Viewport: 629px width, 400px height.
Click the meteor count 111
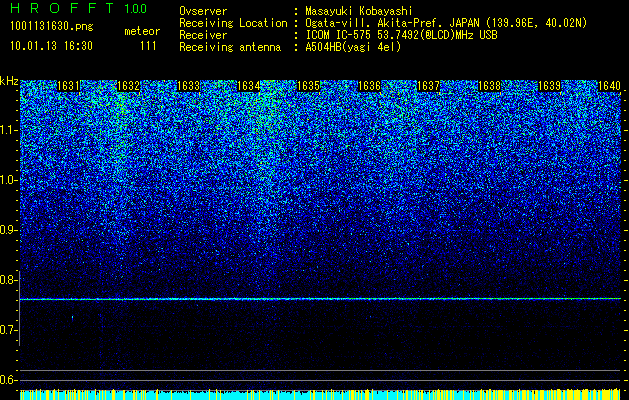(x=148, y=46)
